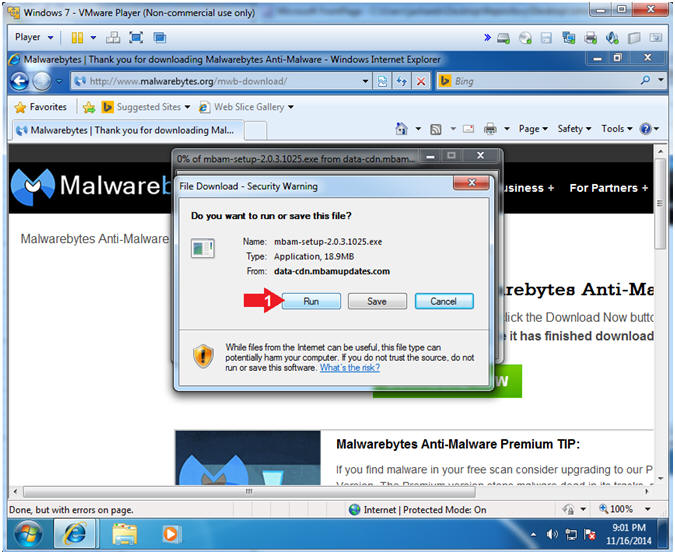
Task: Show hidden tray icons arrow
Action: click(533, 535)
